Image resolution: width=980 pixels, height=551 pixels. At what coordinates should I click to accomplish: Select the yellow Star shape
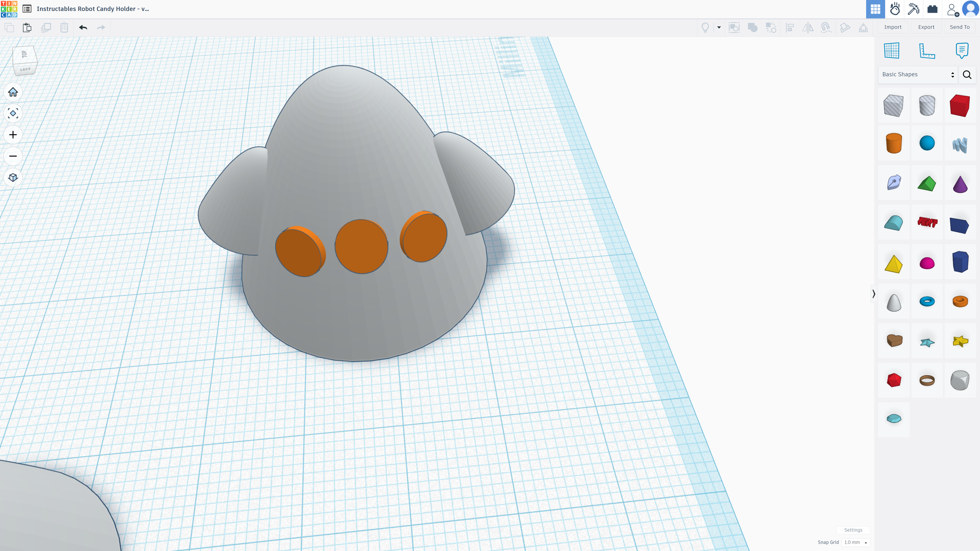coord(960,341)
